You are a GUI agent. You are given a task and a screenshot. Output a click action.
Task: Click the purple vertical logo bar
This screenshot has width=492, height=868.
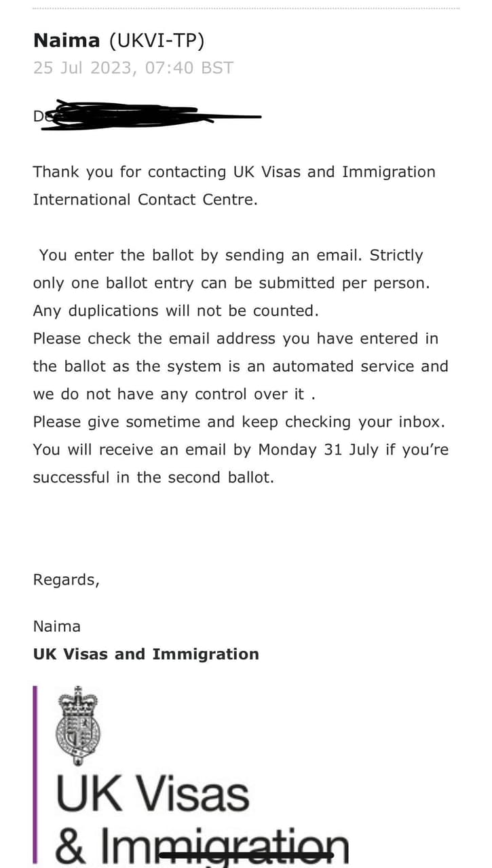(x=36, y=774)
